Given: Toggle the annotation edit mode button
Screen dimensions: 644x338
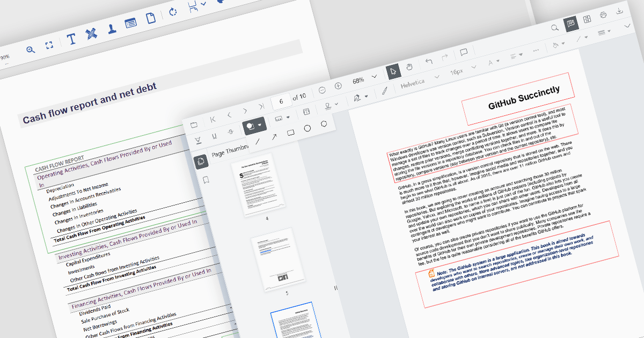Looking at the screenshot, I should [571, 24].
